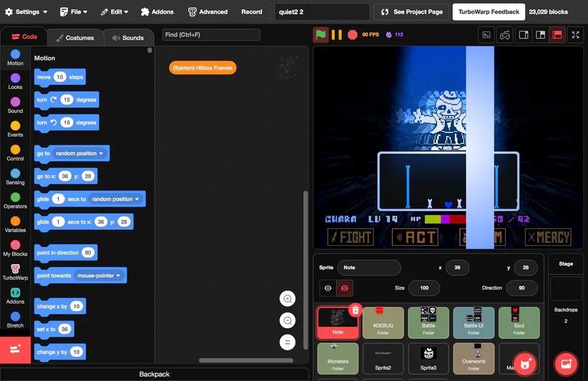Open the Operators block category
Viewport: 588px width, 381px height.
15,201
